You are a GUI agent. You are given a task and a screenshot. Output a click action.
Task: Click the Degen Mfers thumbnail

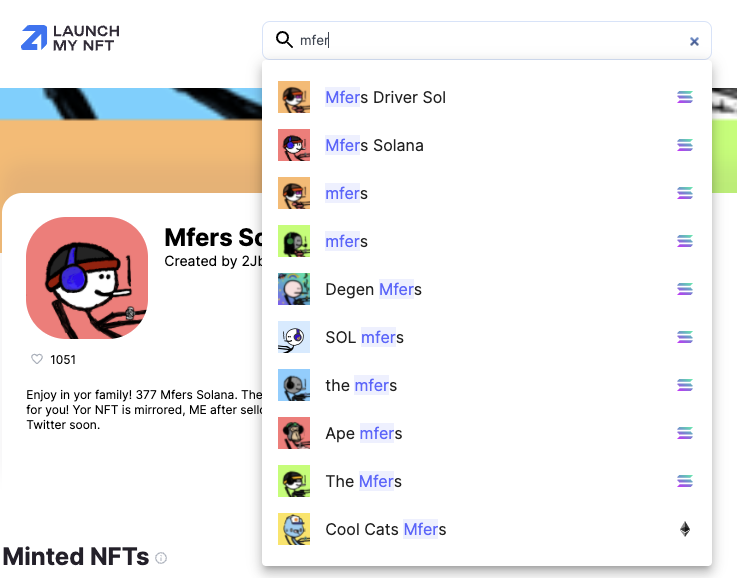(x=294, y=289)
